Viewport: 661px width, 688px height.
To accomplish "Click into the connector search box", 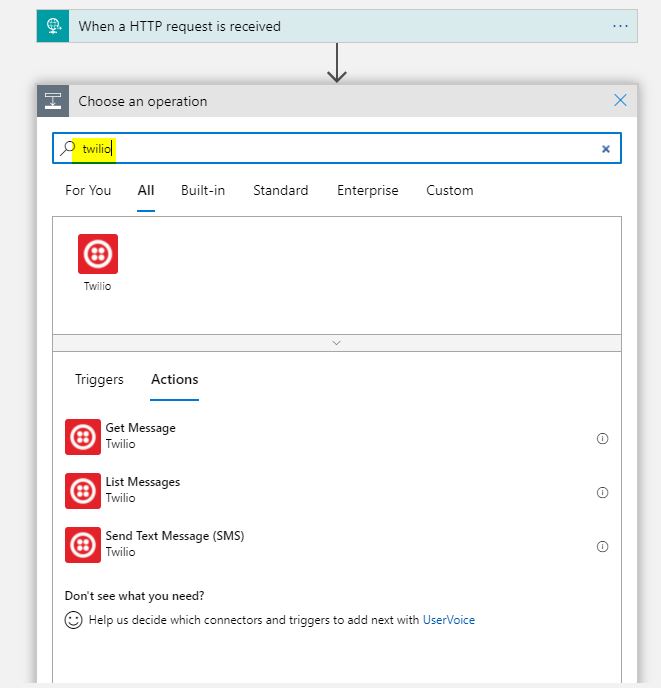I will (337, 148).
